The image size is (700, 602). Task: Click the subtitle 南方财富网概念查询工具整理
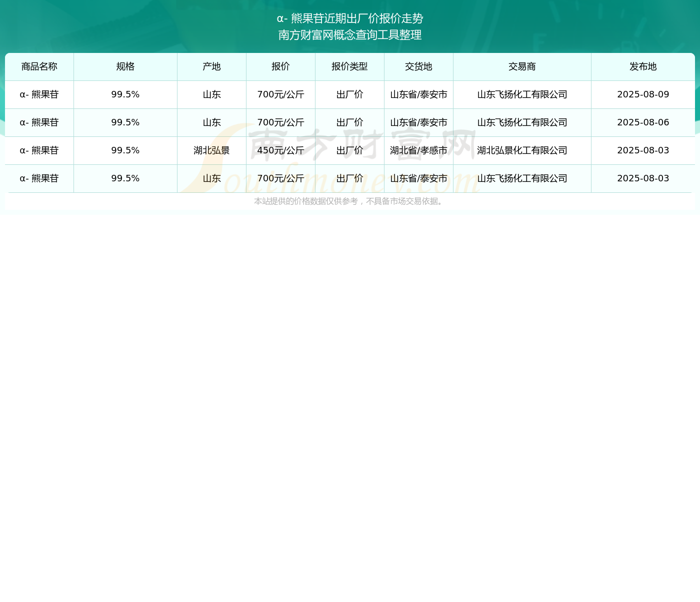click(350, 35)
